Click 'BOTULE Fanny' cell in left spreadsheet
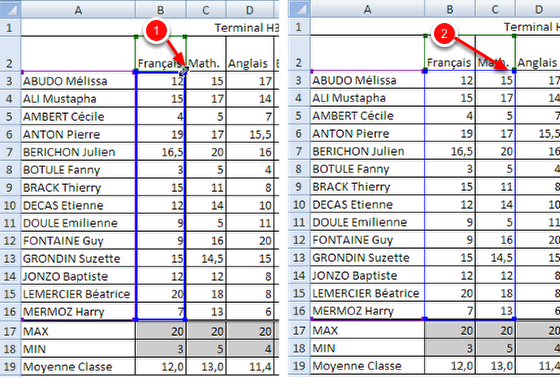The height and width of the screenshot is (378, 560). (78, 170)
